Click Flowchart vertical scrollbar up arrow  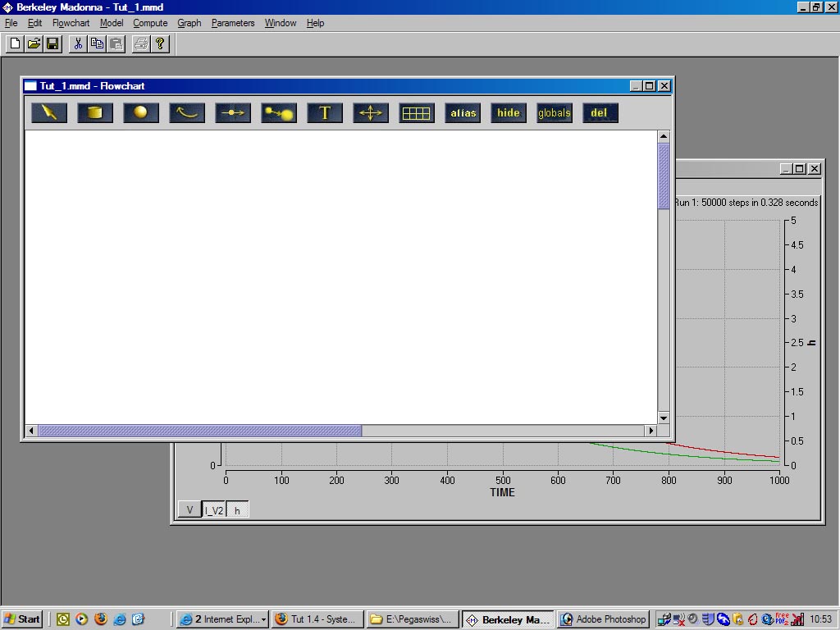pyautogui.click(x=663, y=137)
